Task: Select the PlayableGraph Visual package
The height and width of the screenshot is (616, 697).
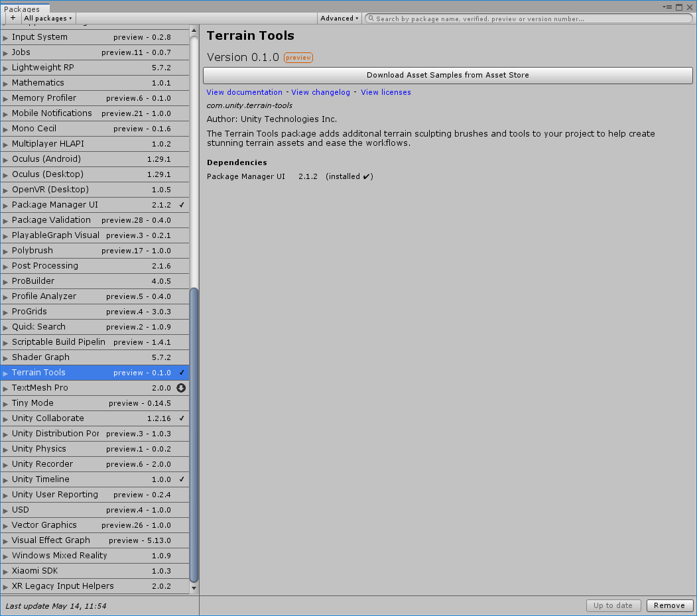Action: click(95, 235)
